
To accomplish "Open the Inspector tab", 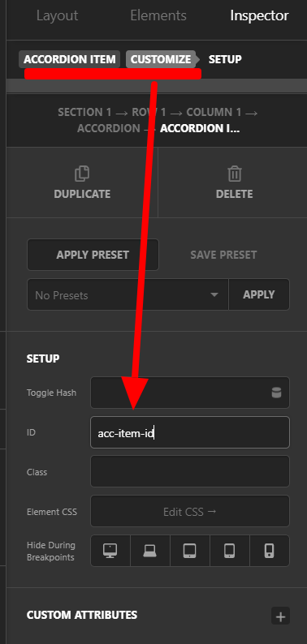I will pyautogui.click(x=259, y=15).
